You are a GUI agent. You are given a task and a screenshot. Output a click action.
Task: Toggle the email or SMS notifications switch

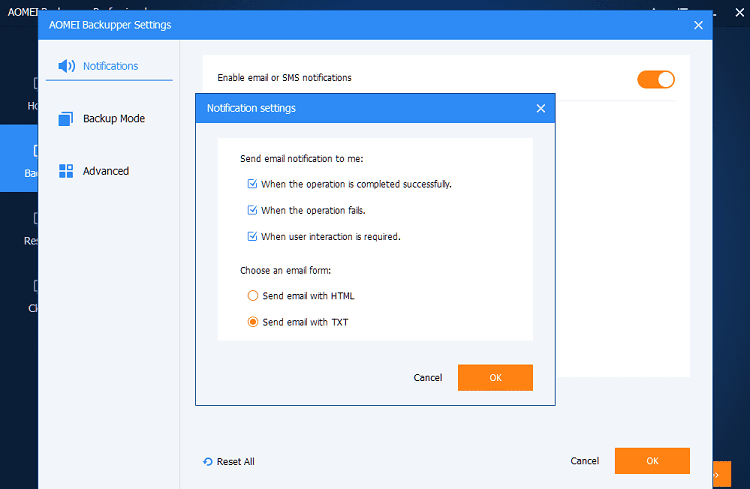[x=656, y=79]
